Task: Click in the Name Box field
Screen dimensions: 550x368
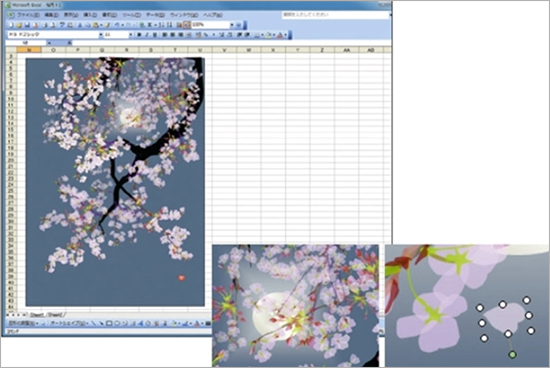Action: (x=26, y=43)
